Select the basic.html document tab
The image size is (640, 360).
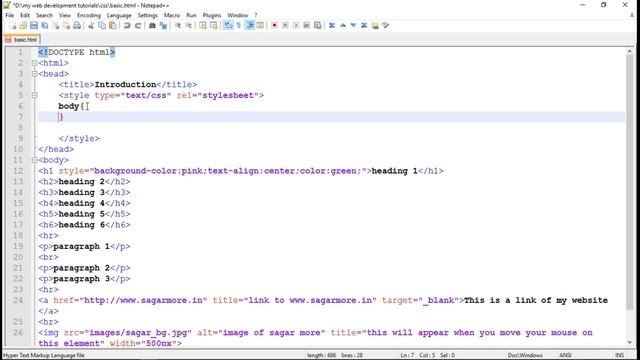[22, 40]
